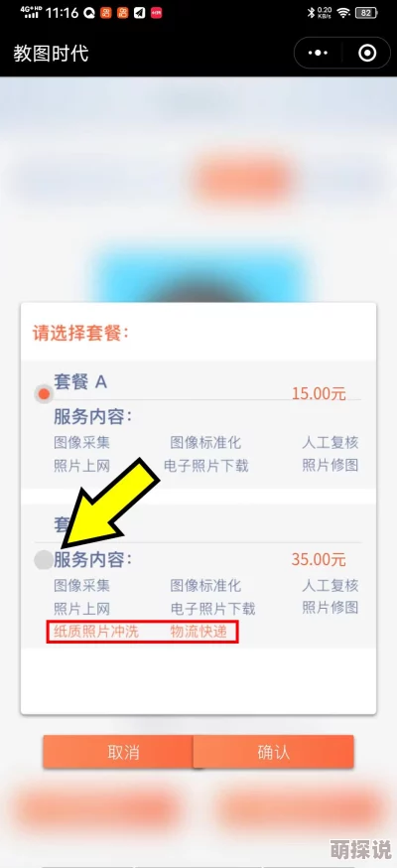Tap 物流快递 service item
397x868 pixels.
point(198,632)
